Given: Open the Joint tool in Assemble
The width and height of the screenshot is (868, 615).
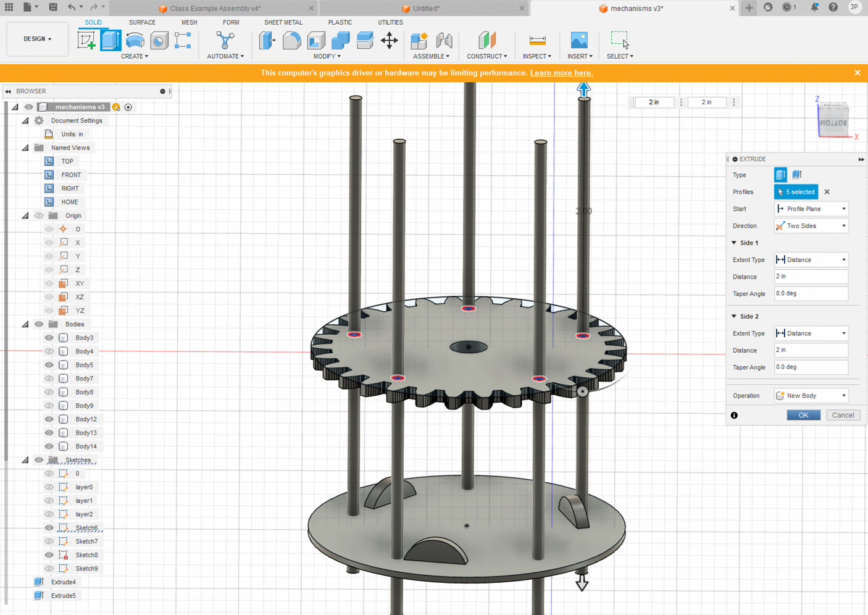Looking at the screenshot, I should (444, 41).
